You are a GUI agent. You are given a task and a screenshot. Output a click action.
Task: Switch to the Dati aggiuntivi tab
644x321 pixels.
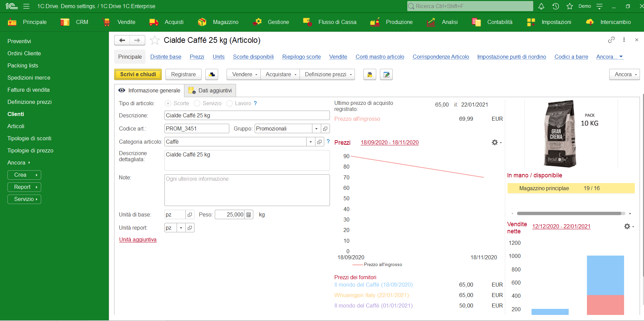[x=210, y=90]
